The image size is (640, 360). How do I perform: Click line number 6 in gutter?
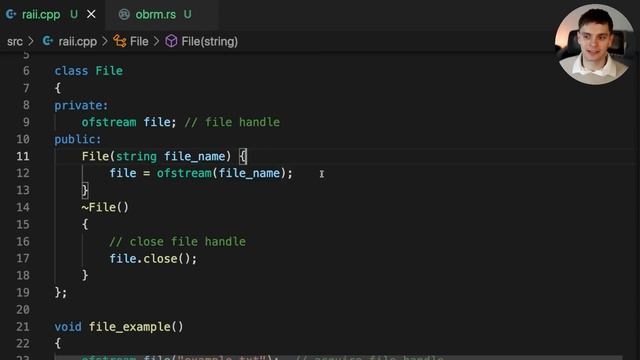[26, 71]
